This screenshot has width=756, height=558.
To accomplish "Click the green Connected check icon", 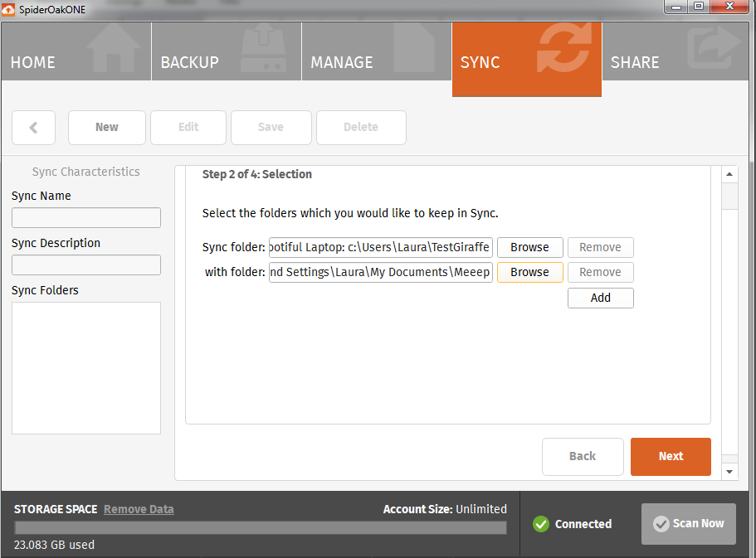I will [x=541, y=524].
